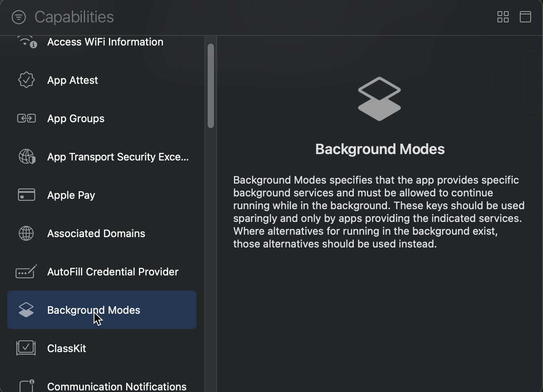The width and height of the screenshot is (543, 392).
Task: Click the ClassKit checkmark icon
Action: (26, 348)
